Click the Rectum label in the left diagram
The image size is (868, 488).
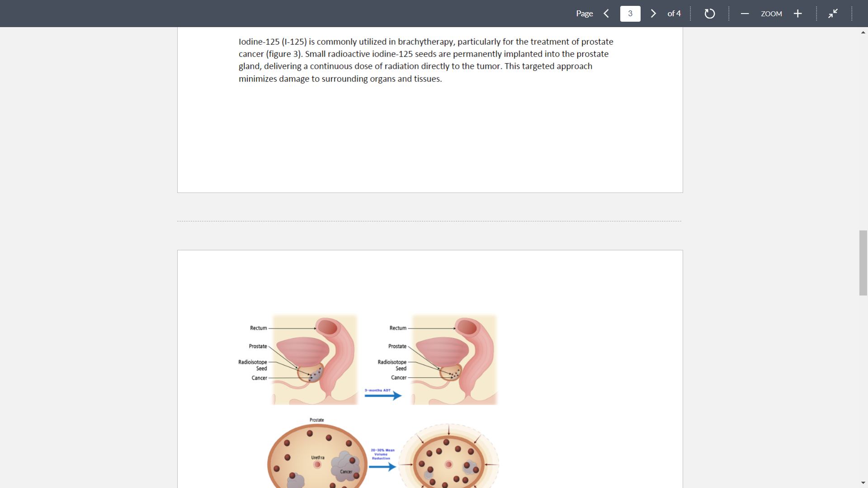point(258,328)
